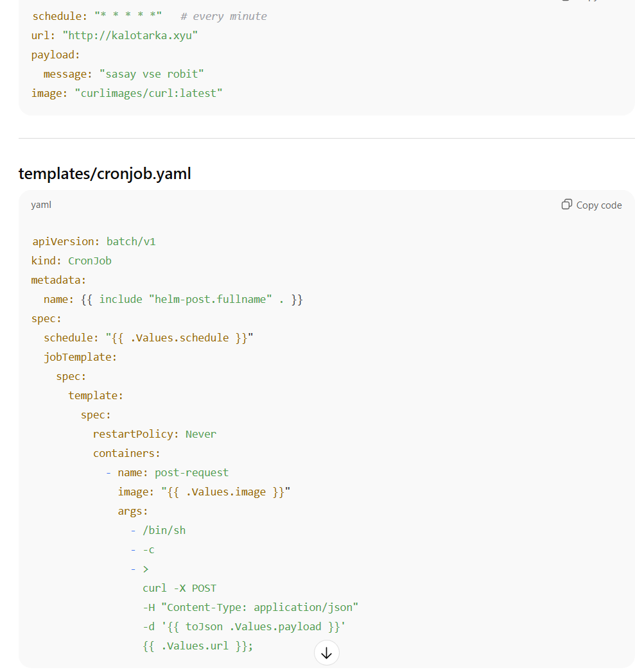Click the "apiVersion: batch/v1" line
644x670 pixels.
94,241
